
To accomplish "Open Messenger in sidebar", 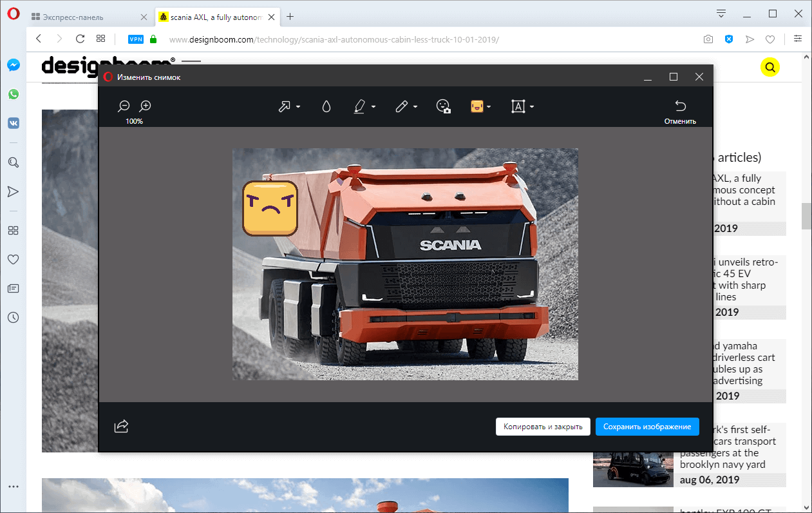I will 14,65.
